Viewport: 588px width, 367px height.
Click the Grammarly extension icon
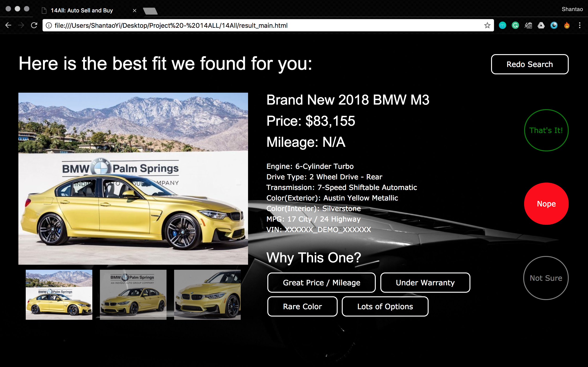[x=515, y=25]
